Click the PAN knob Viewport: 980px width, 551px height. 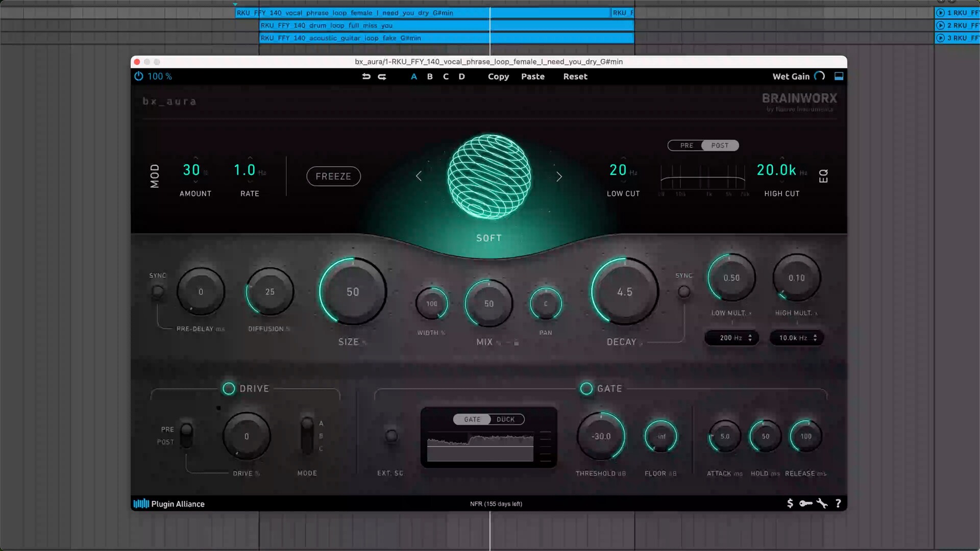pyautogui.click(x=546, y=304)
